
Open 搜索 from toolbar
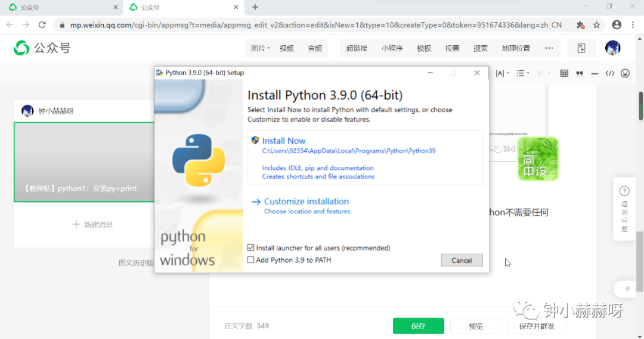tap(480, 48)
